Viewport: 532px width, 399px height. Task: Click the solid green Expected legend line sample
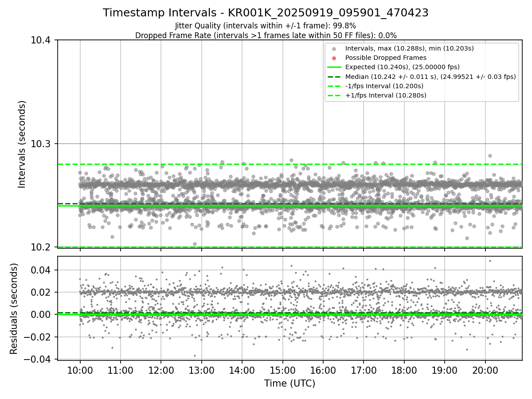(334, 67)
